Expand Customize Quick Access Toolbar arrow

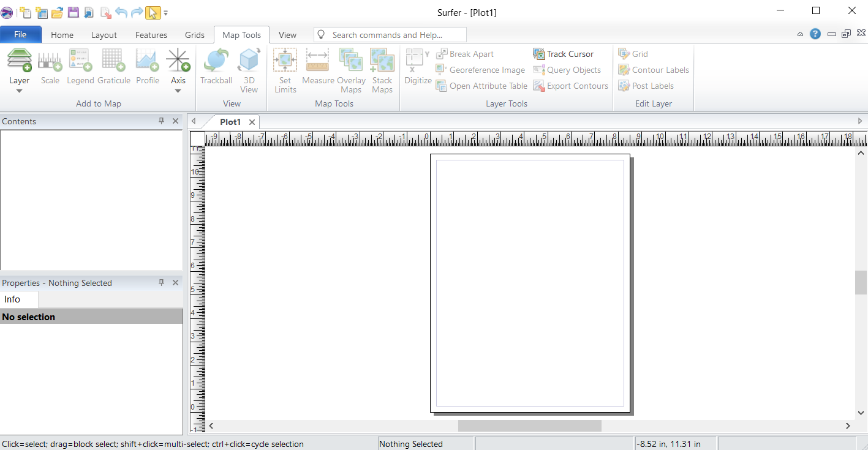click(x=166, y=13)
